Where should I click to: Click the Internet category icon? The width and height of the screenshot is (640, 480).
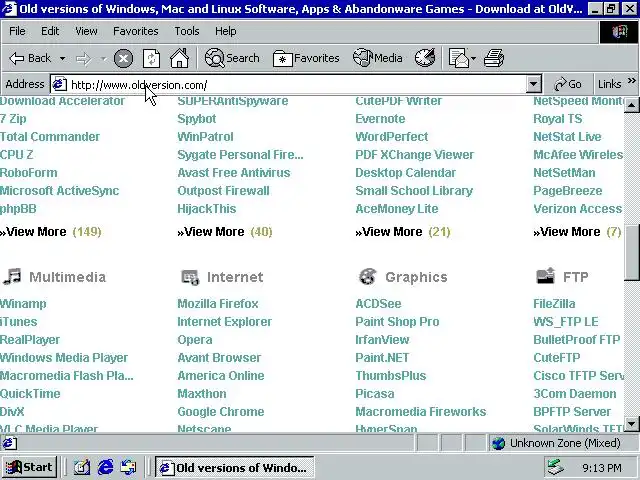[x=190, y=277]
